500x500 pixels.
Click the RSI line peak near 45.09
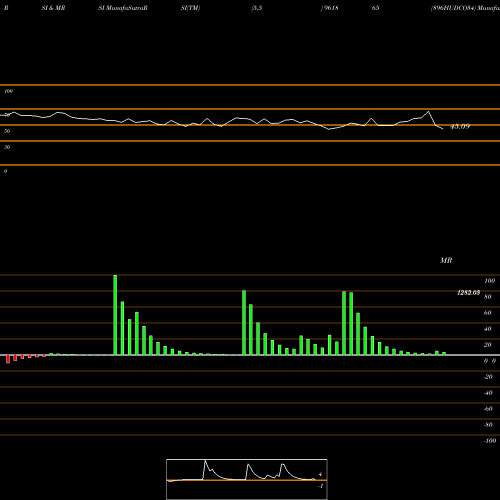click(x=429, y=112)
